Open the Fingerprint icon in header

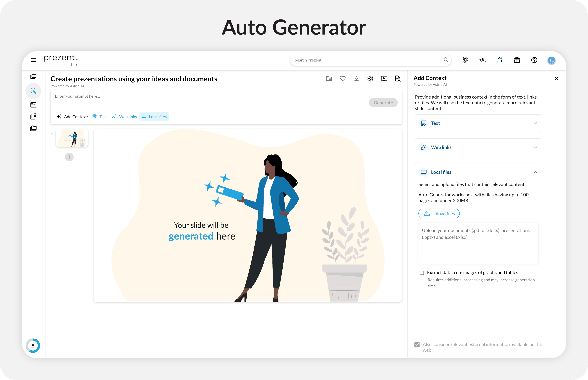point(465,60)
